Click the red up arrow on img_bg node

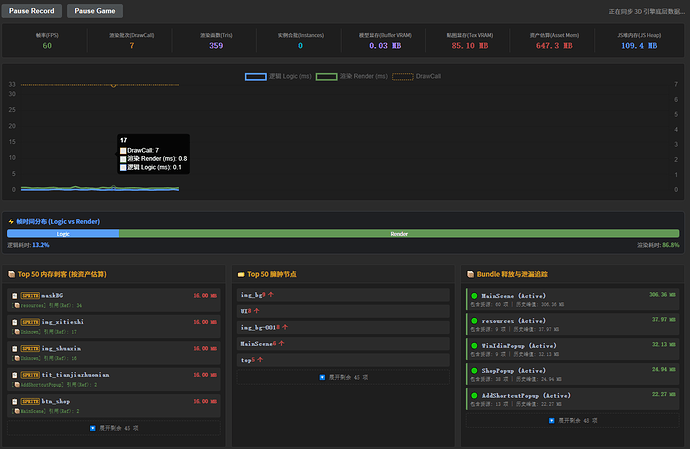coord(271,295)
